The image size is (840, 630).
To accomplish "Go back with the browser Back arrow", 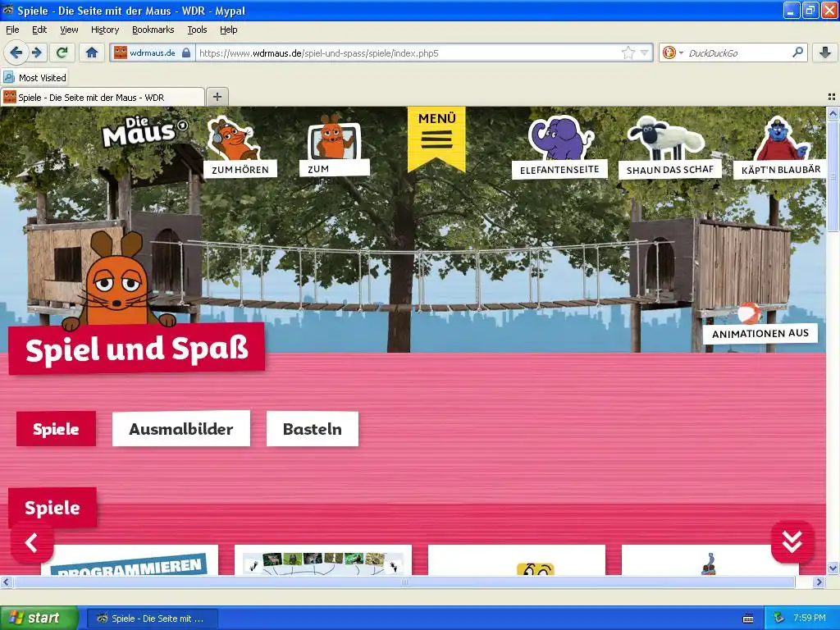I will pyautogui.click(x=16, y=52).
